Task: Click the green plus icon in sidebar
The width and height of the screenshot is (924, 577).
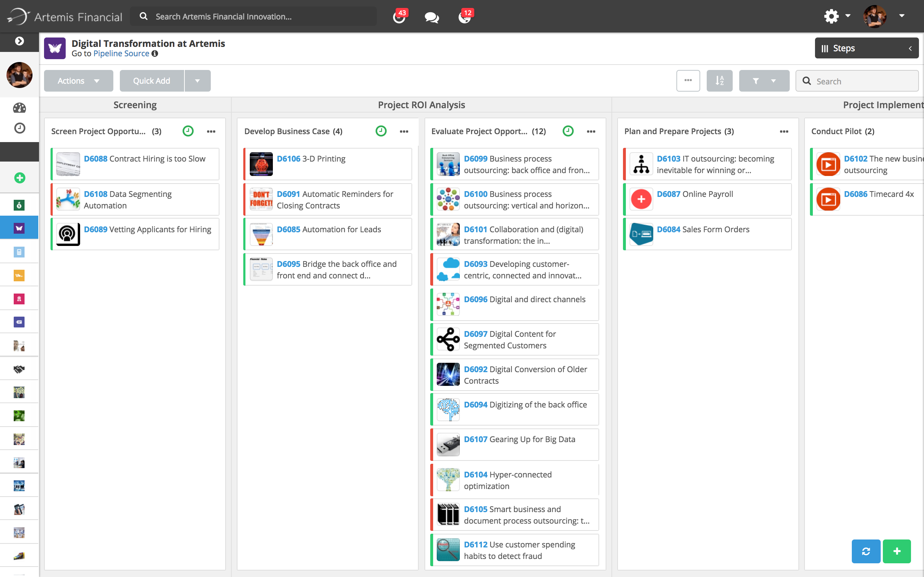Action: pyautogui.click(x=19, y=178)
